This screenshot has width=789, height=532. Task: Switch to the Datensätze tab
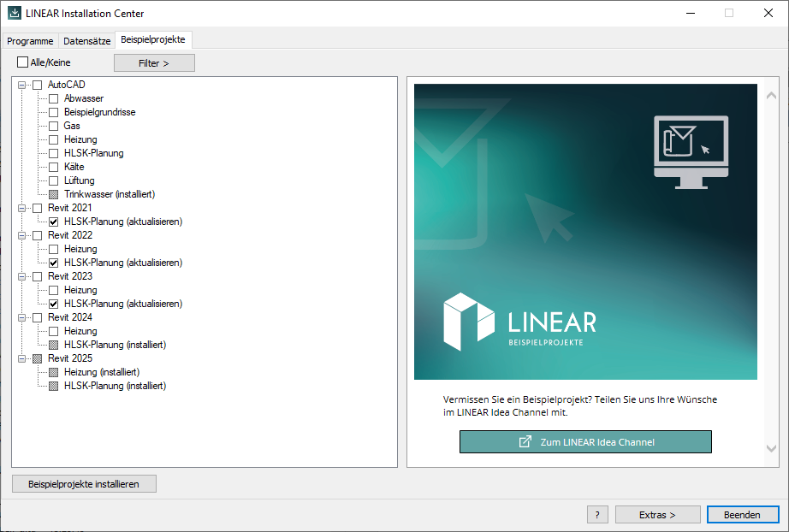pos(87,41)
